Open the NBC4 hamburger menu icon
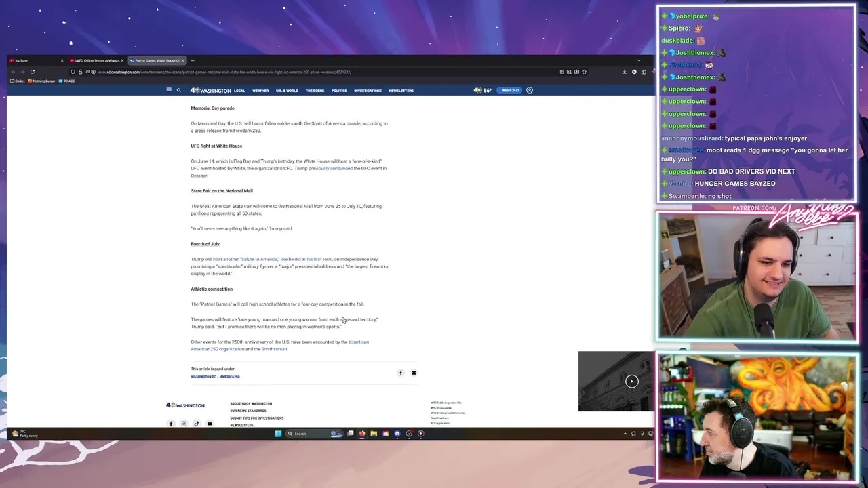 click(169, 90)
